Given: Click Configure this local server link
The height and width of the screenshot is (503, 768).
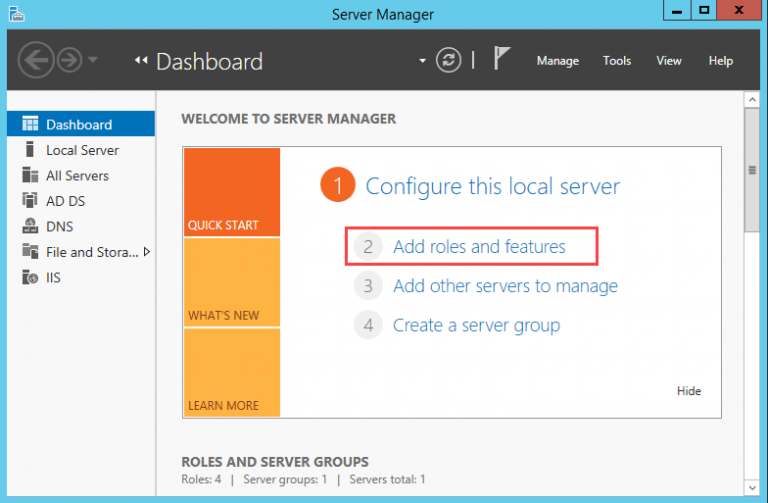Looking at the screenshot, I should click(492, 187).
